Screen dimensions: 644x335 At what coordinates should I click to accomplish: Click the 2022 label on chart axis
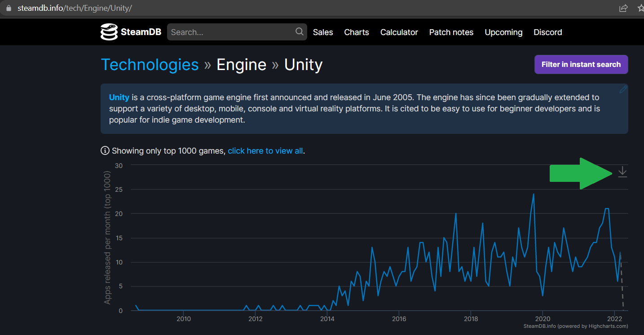coord(614,319)
